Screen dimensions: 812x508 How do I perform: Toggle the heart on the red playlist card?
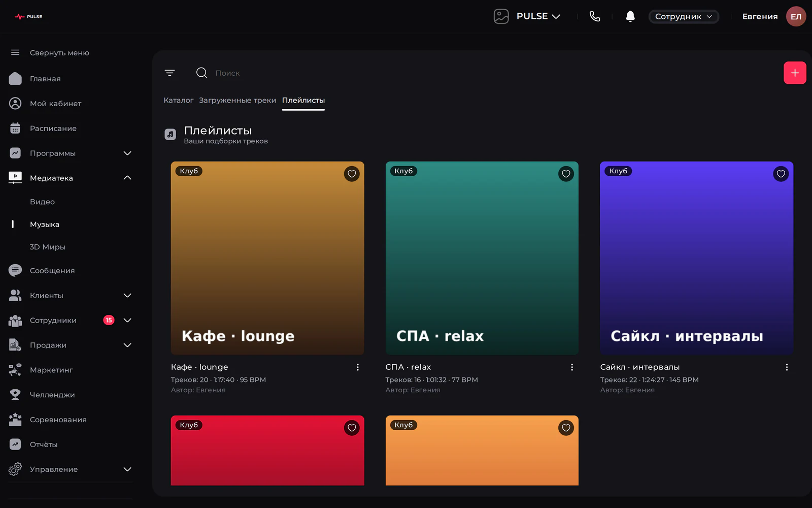[352, 428]
